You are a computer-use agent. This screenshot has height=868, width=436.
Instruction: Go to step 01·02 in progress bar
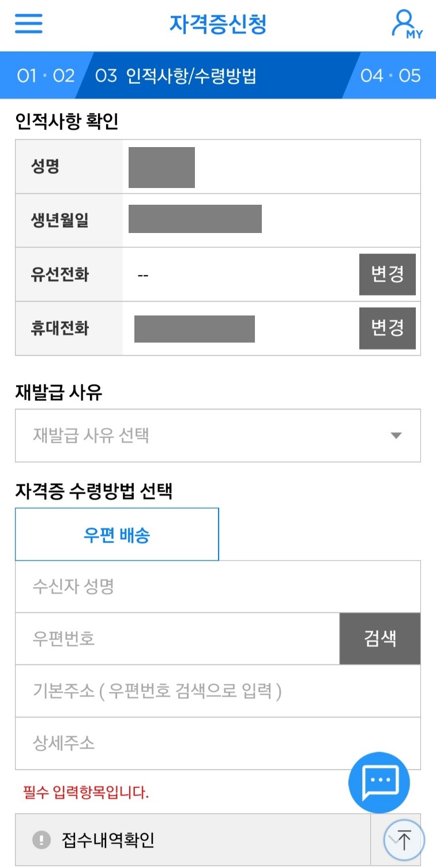click(x=42, y=76)
